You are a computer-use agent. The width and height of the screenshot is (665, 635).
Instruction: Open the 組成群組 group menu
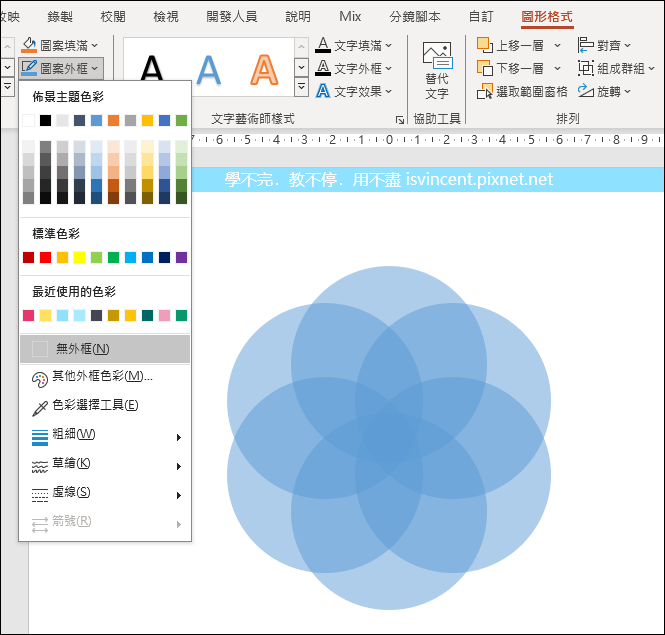616,68
